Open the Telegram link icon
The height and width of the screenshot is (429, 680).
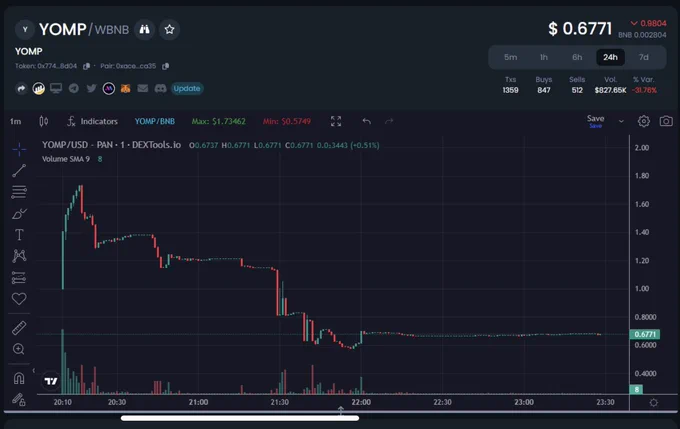click(74, 88)
